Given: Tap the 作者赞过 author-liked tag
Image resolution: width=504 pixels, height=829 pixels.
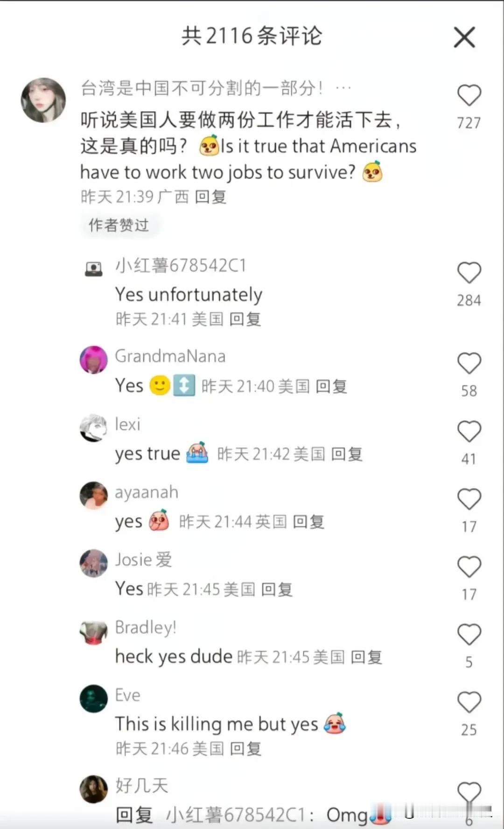Looking at the screenshot, I should coord(119,225).
